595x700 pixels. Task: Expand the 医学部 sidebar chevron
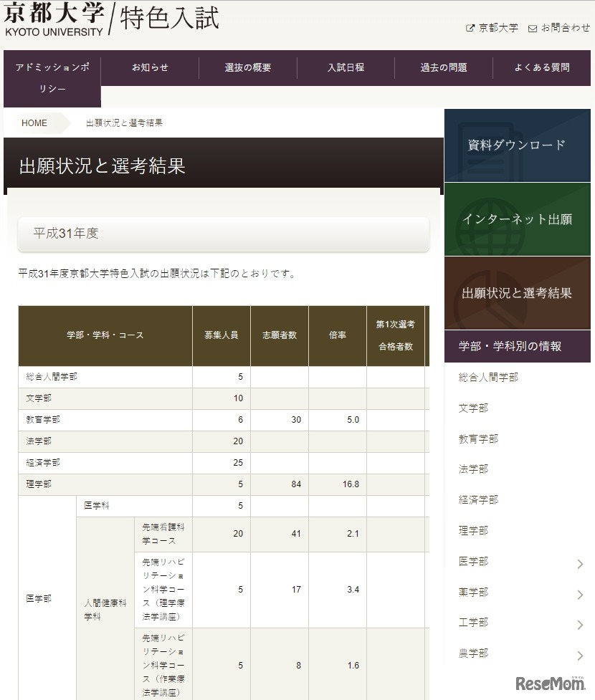(580, 565)
